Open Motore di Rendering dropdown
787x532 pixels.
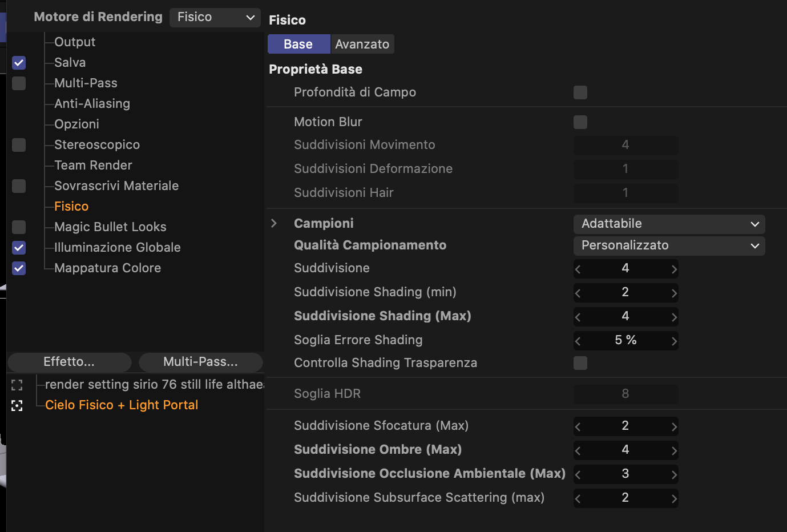pyautogui.click(x=215, y=17)
